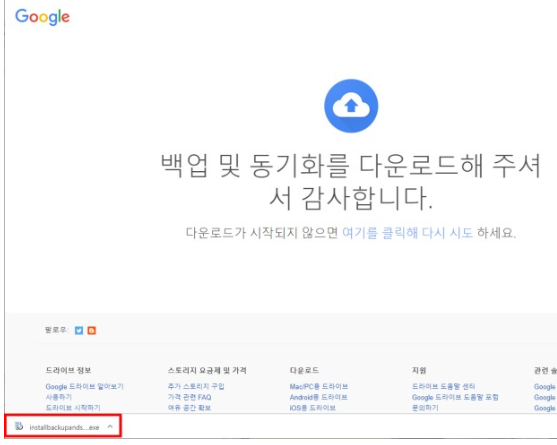Open 'Google 드라이브 알아보기' link
The width and height of the screenshot is (557, 445).
pos(85,386)
